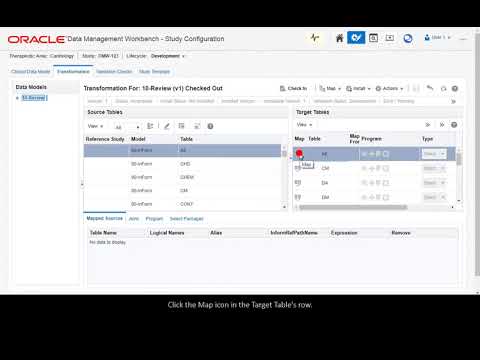This screenshot has height=360, width=480.
Task: Select the highlighted Study Configuration icon
Action: tap(356, 38)
